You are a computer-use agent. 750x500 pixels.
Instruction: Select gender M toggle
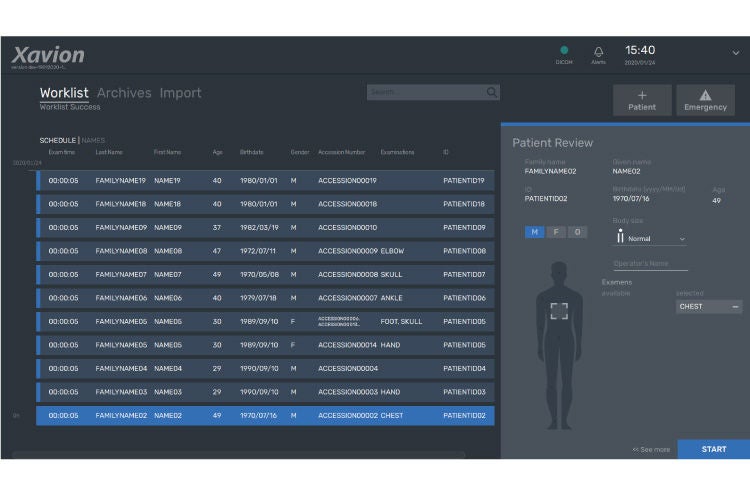[534, 232]
